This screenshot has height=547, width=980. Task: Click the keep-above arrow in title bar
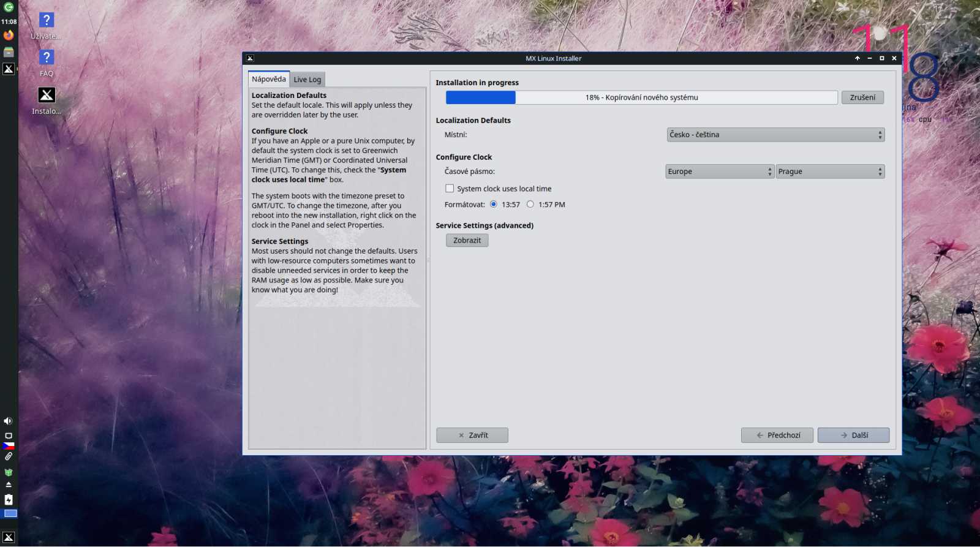pyautogui.click(x=858, y=58)
